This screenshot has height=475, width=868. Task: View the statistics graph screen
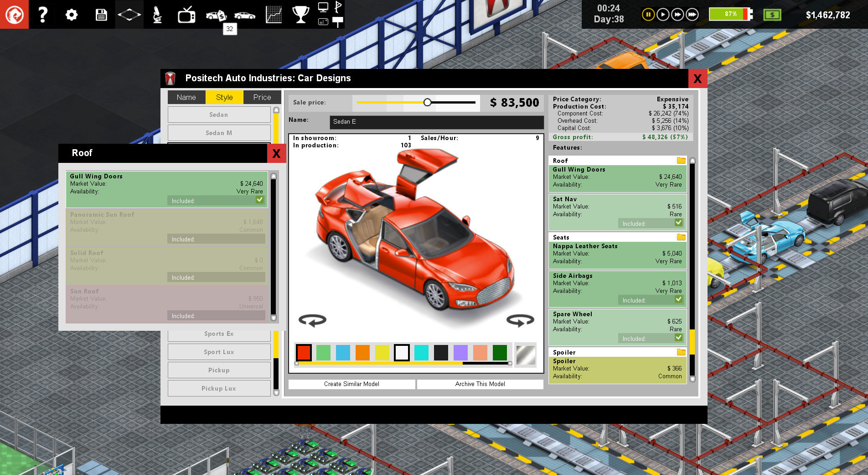(273, 14)
